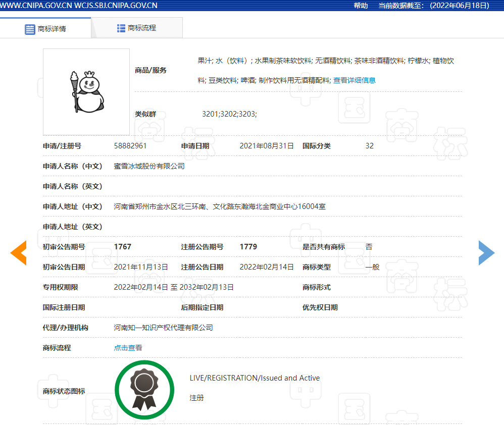Select LIVE/REGISTRATION/Issued and Active status text
Screen dimensions: 504x425
(255, 378)
